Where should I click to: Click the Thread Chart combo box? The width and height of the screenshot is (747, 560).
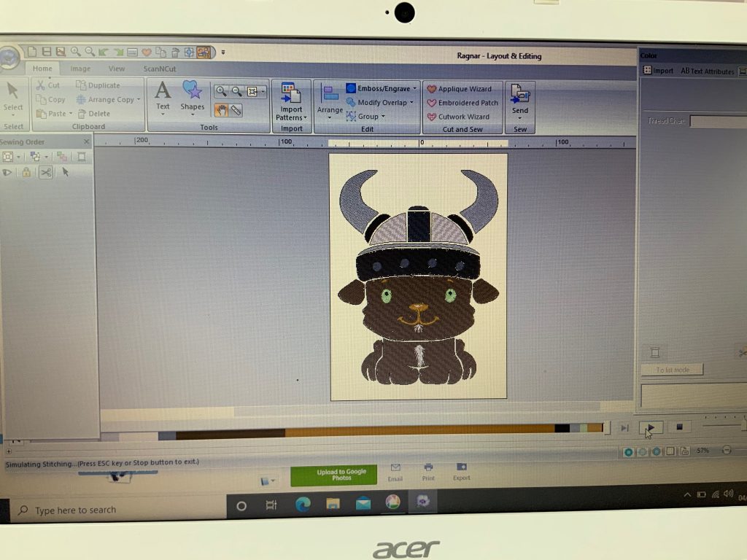pyautogui.click(x=719, y=122)
